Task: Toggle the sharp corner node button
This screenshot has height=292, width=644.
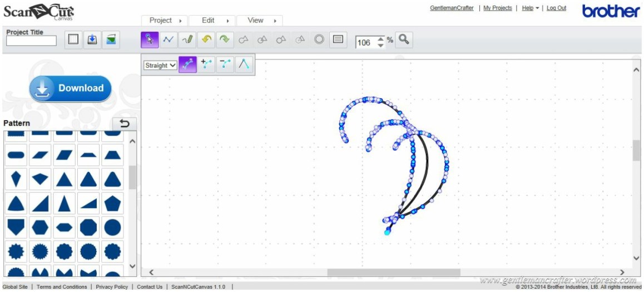Action: [244, 65]
